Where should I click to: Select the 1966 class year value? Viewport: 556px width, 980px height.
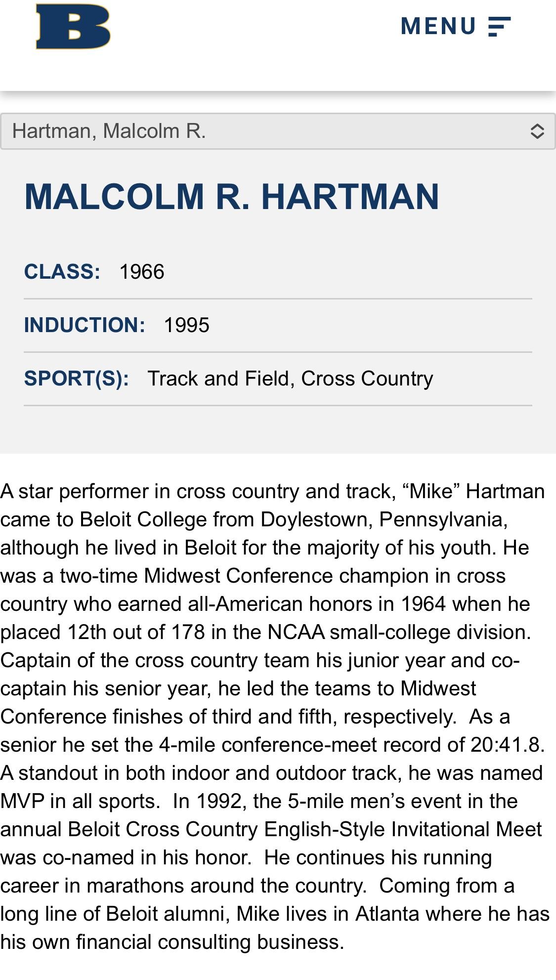click(142, 270)
